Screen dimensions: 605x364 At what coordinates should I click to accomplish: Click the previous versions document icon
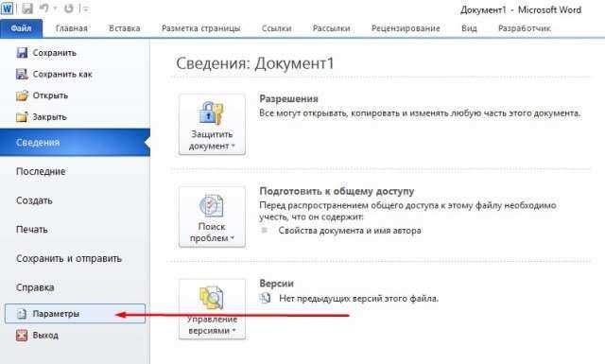click(266, 298)
